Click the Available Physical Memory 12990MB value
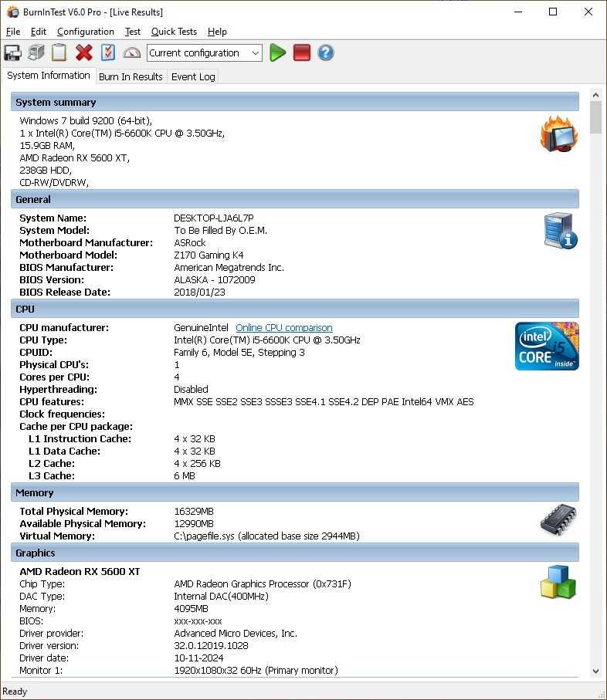This screenshot has height=700, width=607. (194, 524)
